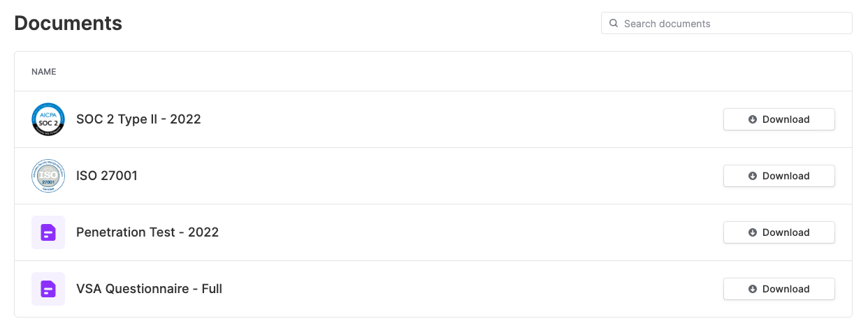Click the download arrow icon in Penetration Test row
This screenshot has height=335, width=868.
[753, 232]
